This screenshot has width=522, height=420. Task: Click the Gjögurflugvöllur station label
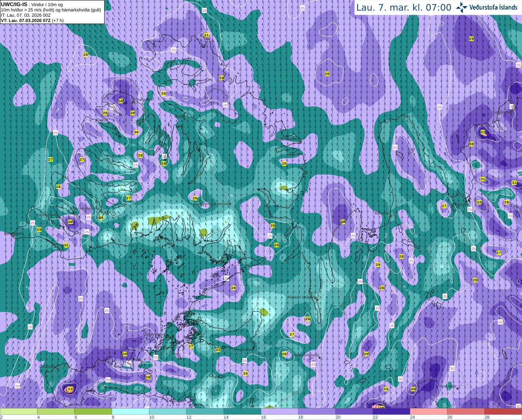(x=288, y=139)
